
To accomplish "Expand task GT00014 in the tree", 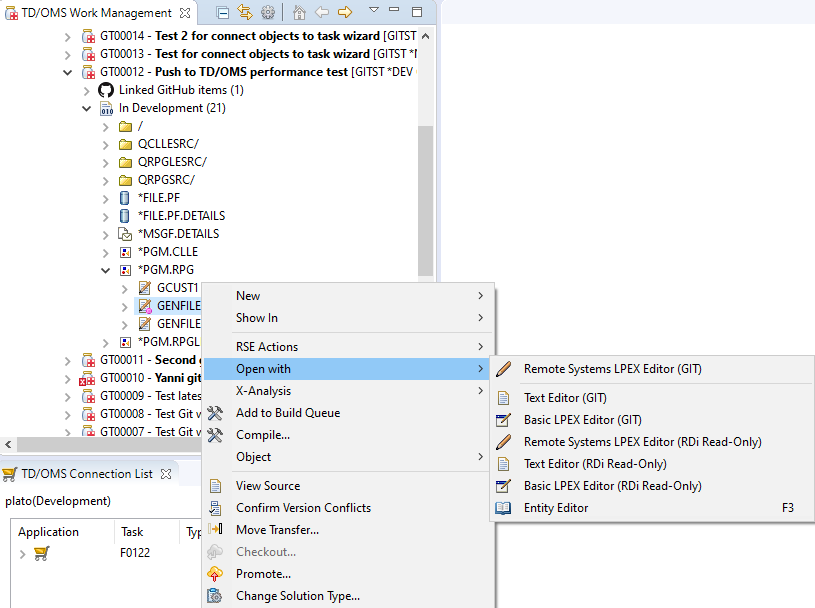I will click(68, 36).
